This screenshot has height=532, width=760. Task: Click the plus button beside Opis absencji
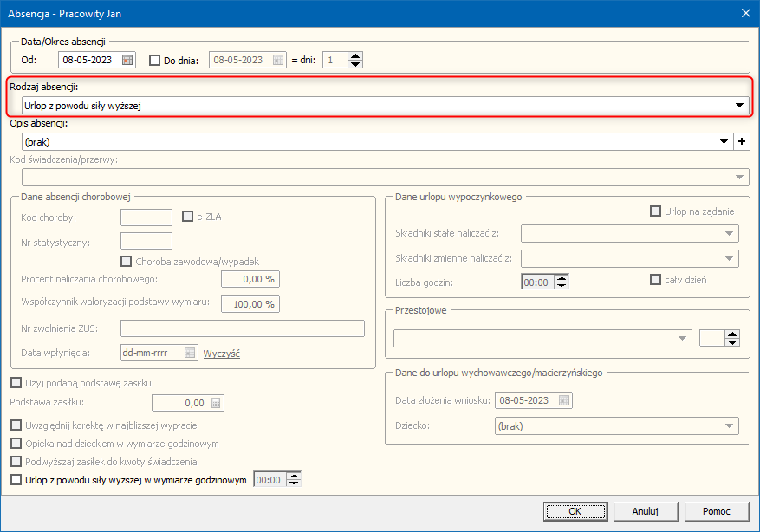click(741, 141)
